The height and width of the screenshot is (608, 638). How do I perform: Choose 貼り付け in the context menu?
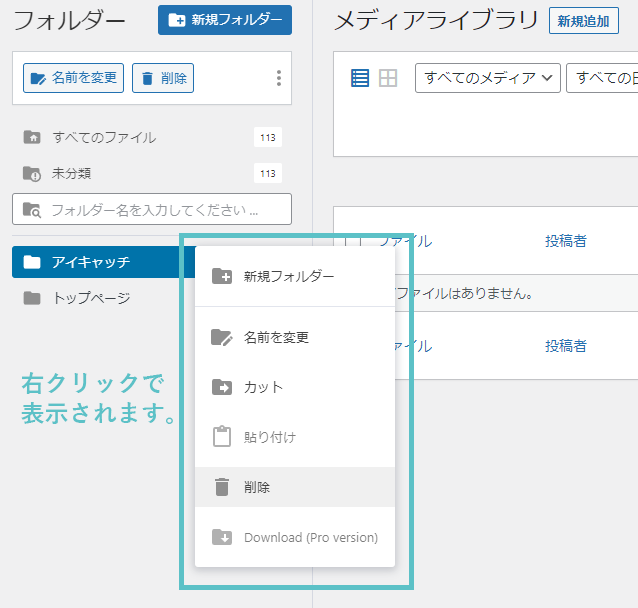pyautogui.click(x=270, y=437)
